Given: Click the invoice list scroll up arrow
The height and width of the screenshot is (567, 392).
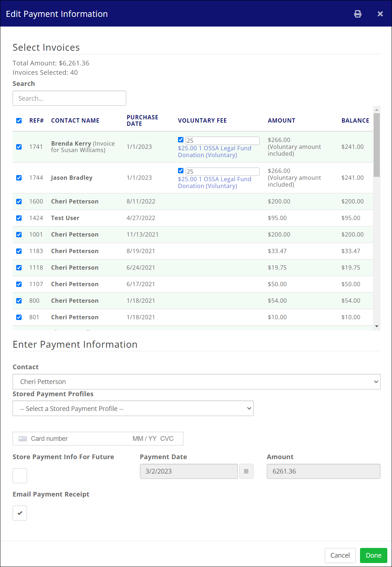Looking at the screenshot, I should click(x=377, y=110).
